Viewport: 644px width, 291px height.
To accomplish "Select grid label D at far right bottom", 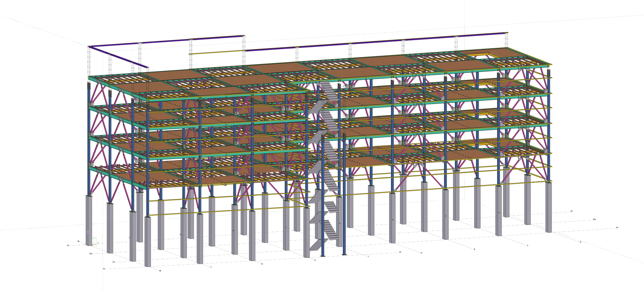I will [x=581, y=242].
